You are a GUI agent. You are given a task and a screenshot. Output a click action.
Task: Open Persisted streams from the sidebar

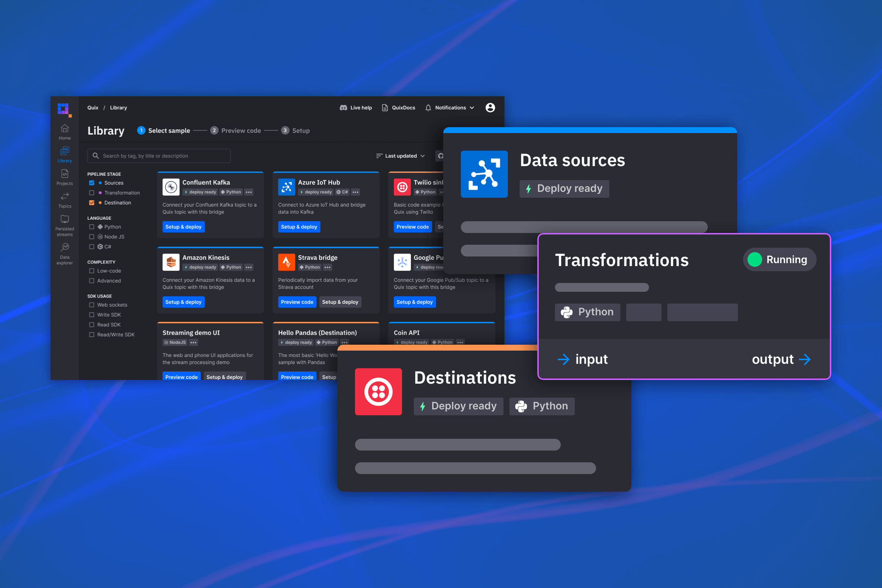click(x=65, y=226)
